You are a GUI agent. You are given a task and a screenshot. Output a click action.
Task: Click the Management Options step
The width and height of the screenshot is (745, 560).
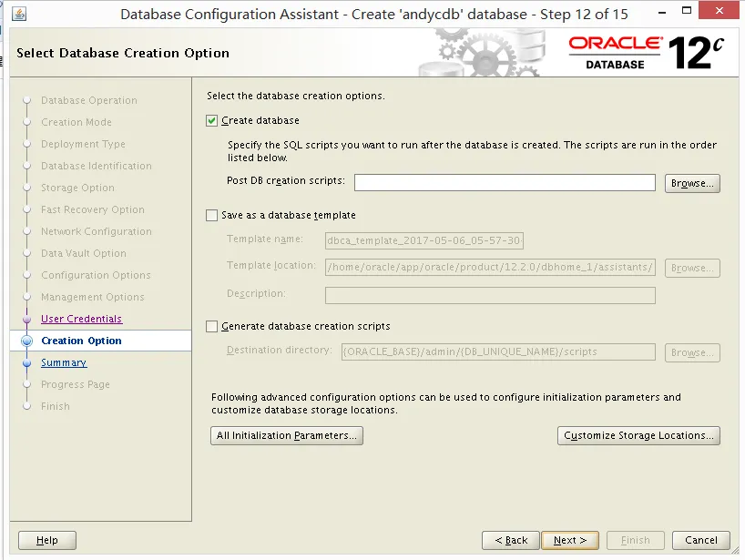(93, 297)
